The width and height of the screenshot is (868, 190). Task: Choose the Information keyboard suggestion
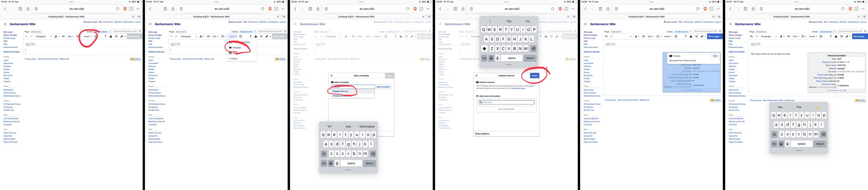pyautogui.click(x=367, y=127)
